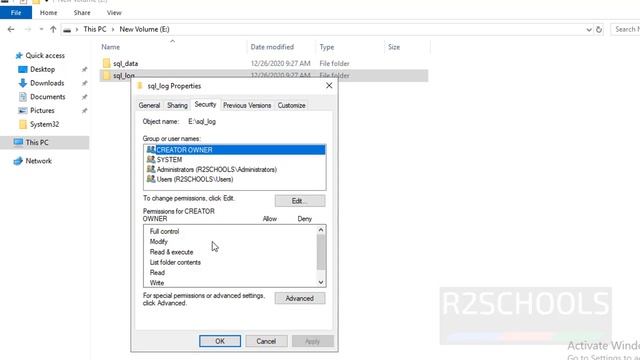Click New Volume (E:) breadcrumb

[x=144, y=29]
